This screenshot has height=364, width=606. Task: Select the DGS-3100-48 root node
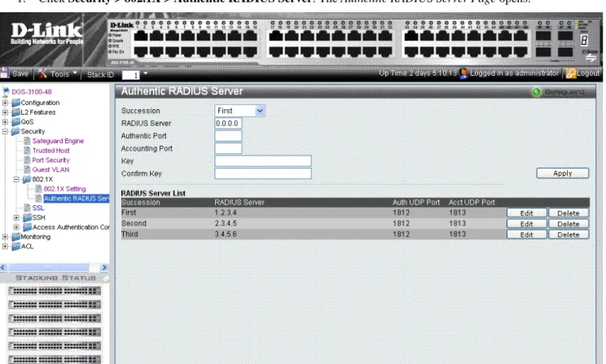click(x=31, y=92)
